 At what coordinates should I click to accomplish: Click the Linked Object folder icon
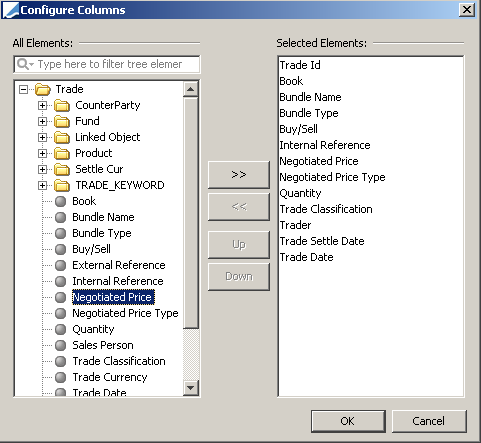(x=62, y=138)
